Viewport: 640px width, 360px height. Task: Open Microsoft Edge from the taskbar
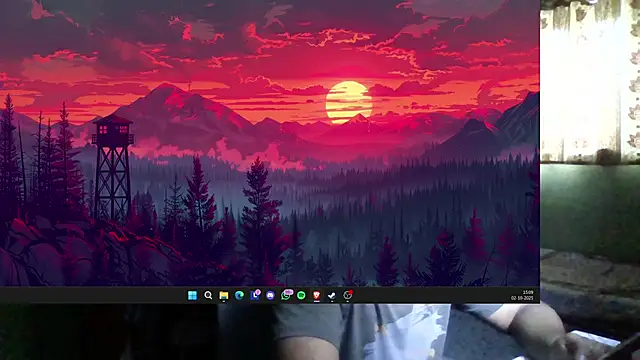pyautogui.click(x=239, y=295)
